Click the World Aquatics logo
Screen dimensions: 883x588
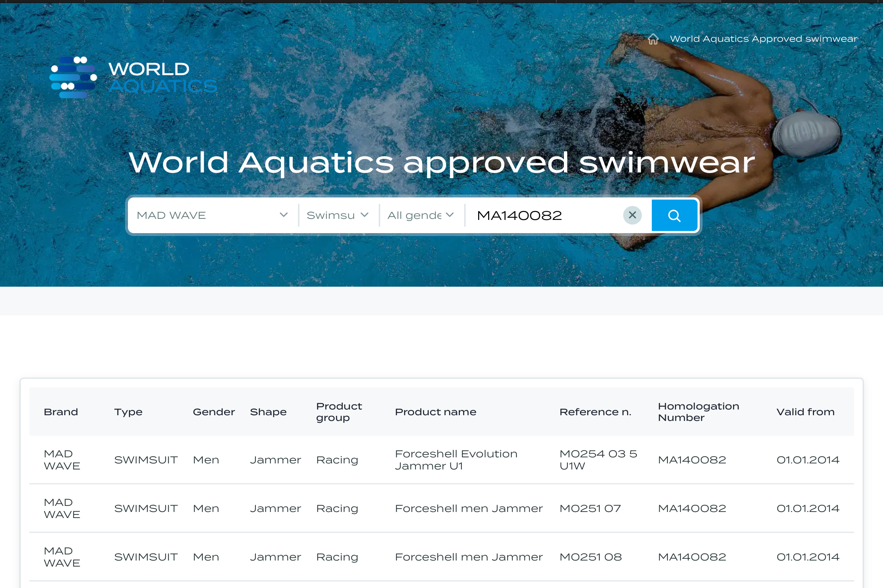(x=133, y=77)
